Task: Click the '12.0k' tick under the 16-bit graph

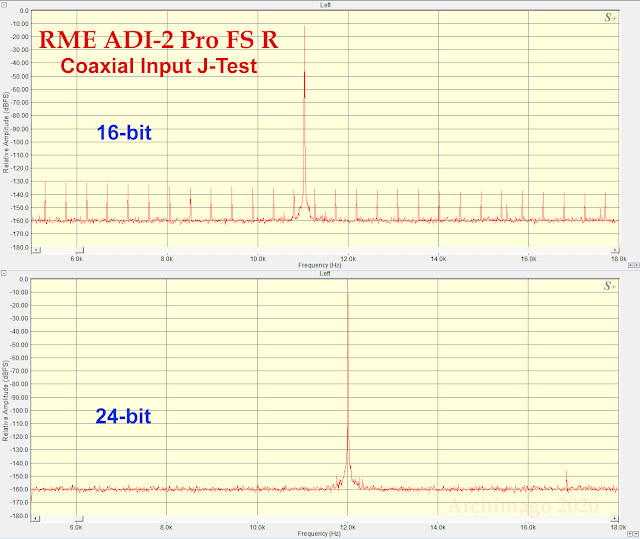Action: 348,259
